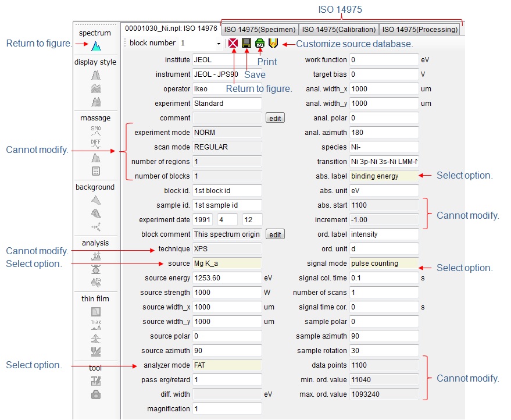Open the peak identification icon under analysis
The height and width of the screenshot is (420, 511).
pos(96,257)
